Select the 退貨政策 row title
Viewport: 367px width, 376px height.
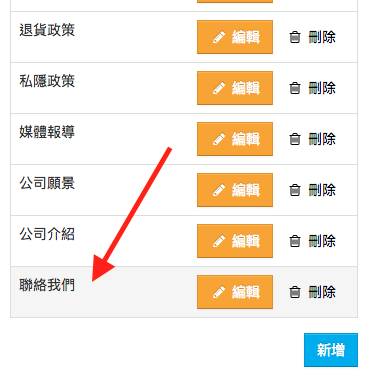(47, 30)
